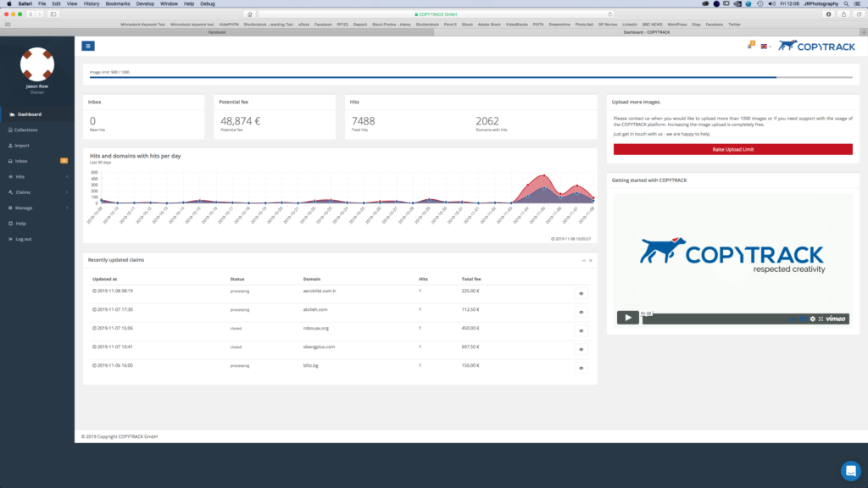Image resolution: width=868 pixels, height=488 pixels.
Task: Open the BBC NEWS bookmark
Action: [x=652, y=25]
